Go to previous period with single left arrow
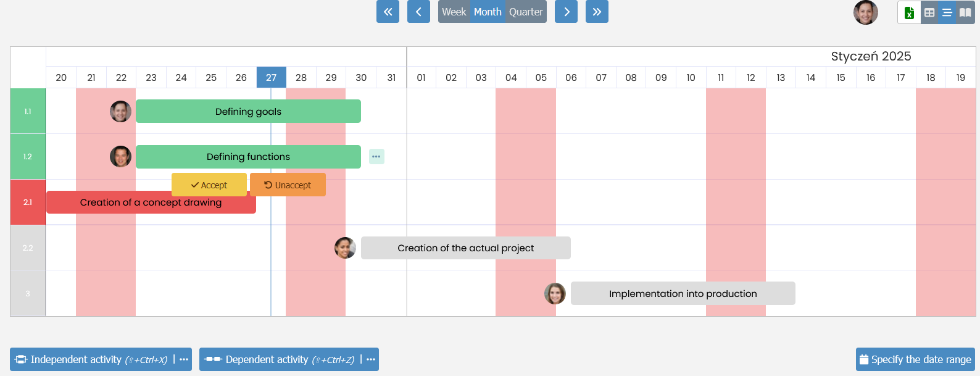The height and width of the screenshot is (376, 980). (x=418, y=12)
